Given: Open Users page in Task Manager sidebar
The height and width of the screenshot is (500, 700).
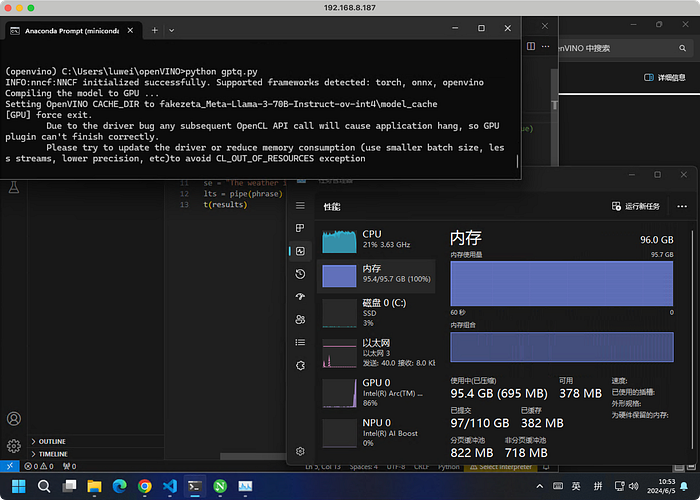Looking at the screenshot, I should pos(300,319).
